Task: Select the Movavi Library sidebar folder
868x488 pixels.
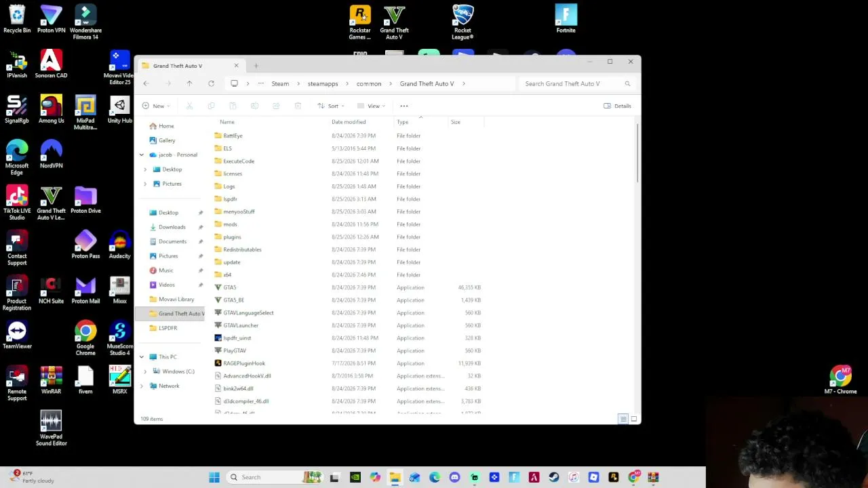Action: (176, 299)
